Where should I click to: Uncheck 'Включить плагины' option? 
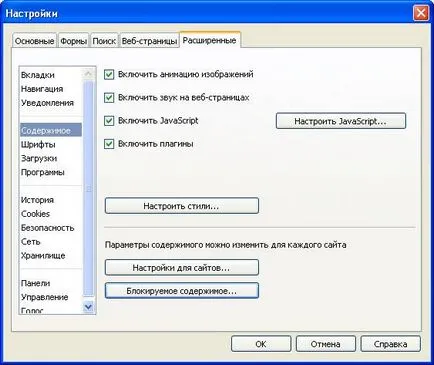coord(109,144)
